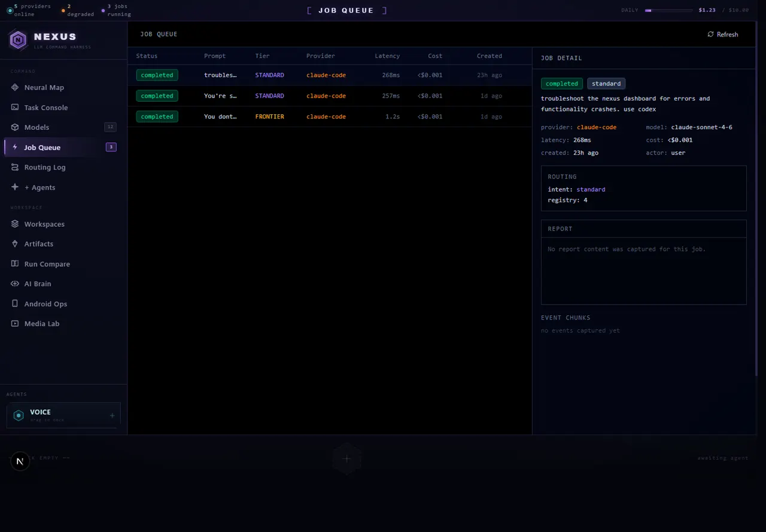Viewport: 766px width, 532px height.
Task: Select Job Queue in sidebar
Action: [63, 147]
